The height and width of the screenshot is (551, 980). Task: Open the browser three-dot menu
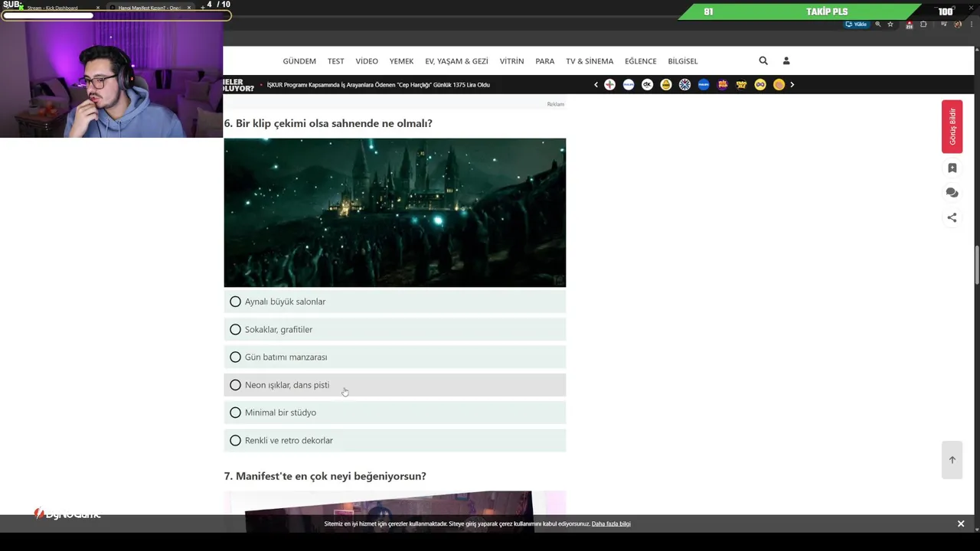click(972, 24)
